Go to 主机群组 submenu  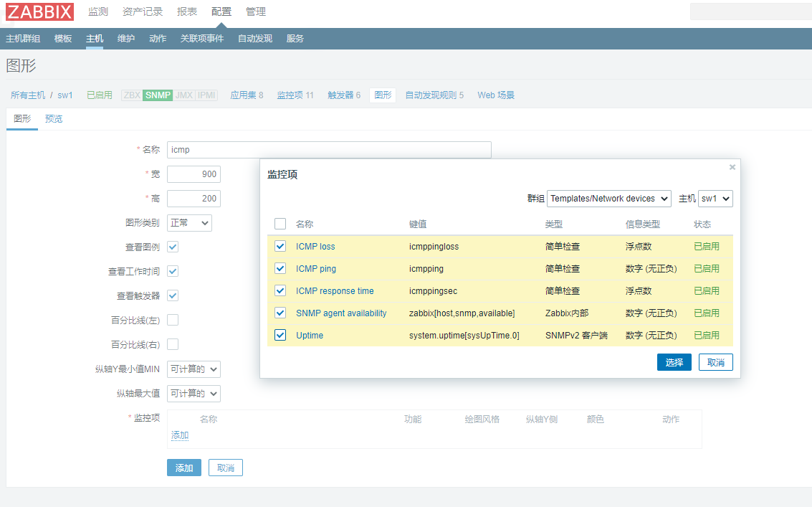(x=23, y=38)
